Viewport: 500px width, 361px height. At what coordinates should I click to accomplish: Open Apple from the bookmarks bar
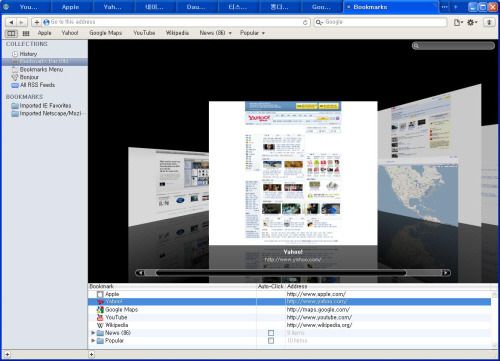(x=44, y=33)
